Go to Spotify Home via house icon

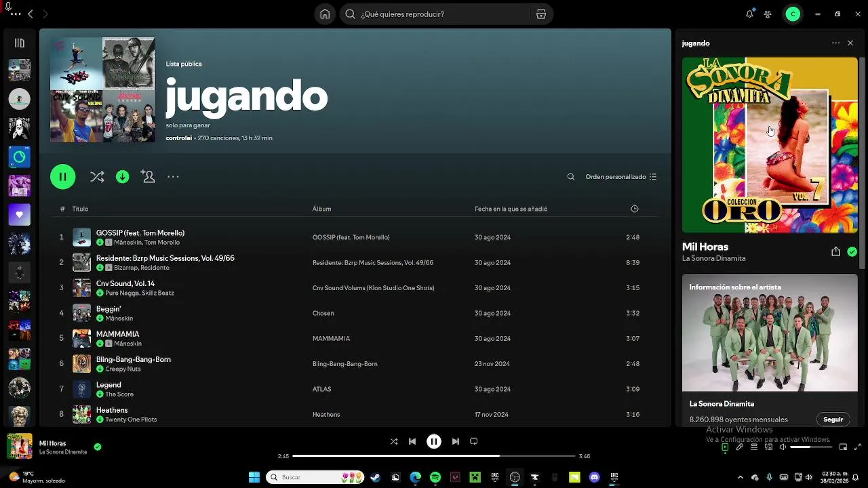coord(325,14)
